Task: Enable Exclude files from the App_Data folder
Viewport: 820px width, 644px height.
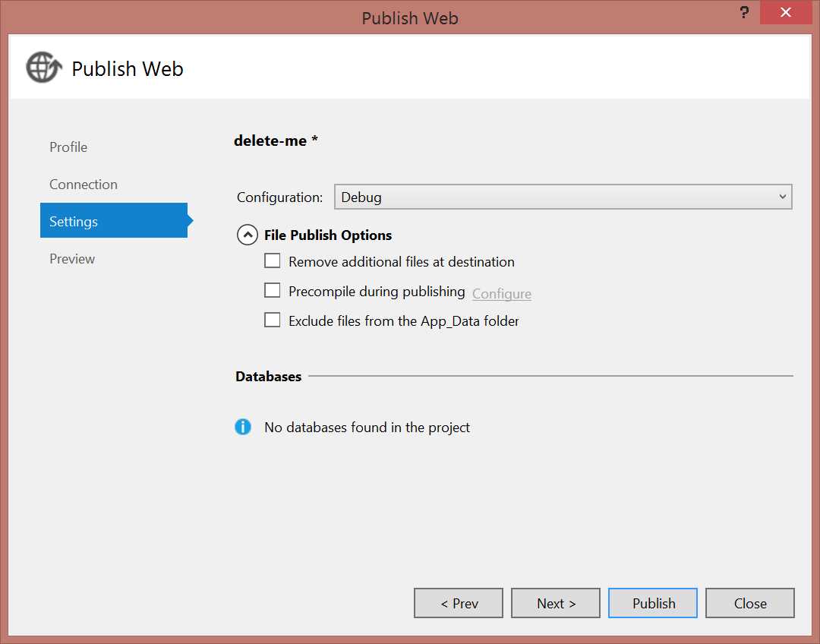Action: point(272,319)
